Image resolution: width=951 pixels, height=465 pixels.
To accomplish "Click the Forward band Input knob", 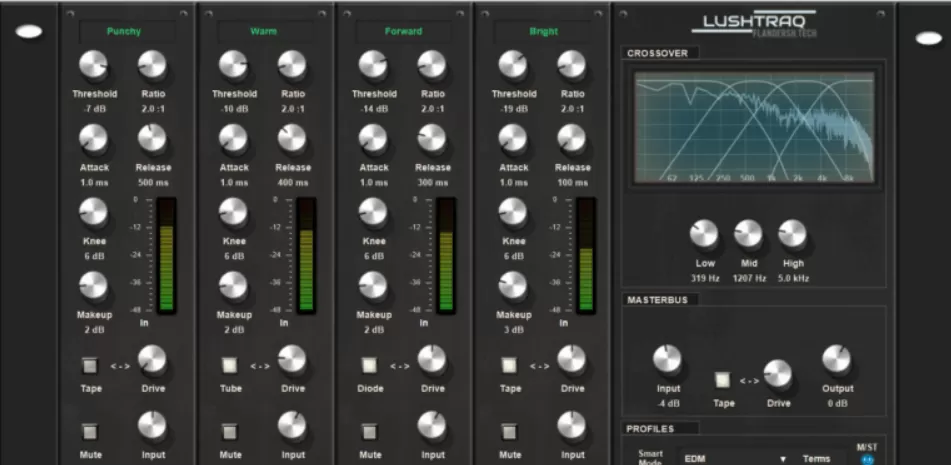I will 432,426.
